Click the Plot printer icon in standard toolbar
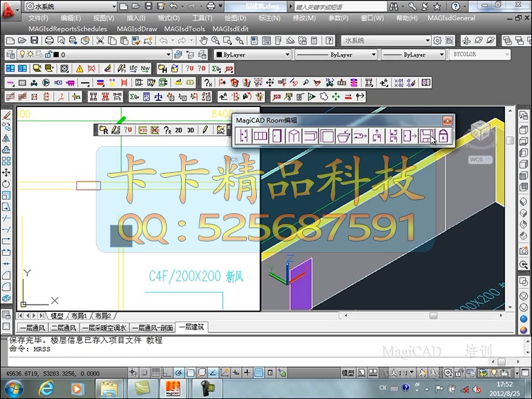 49,40
